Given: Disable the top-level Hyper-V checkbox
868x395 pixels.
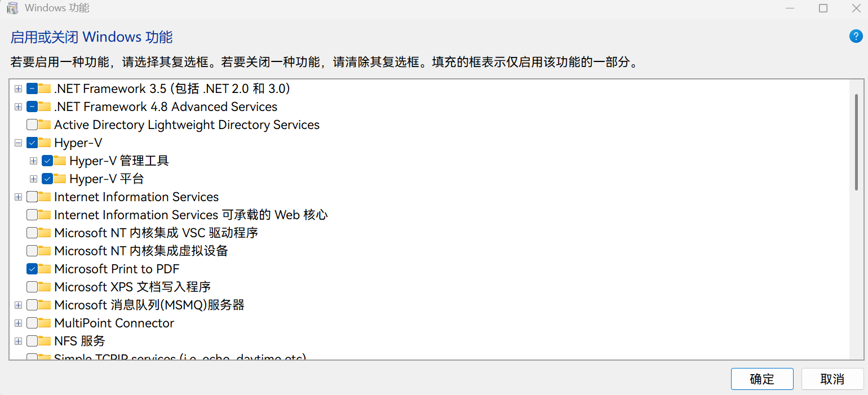Looking at the screenshot, I should pyautogui.click(x=32, y=143).
